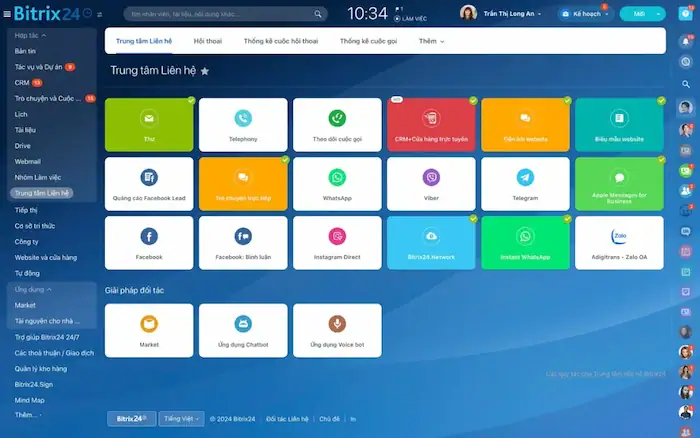Open the Ứng dụng Chatbot tile
Image resolution: width=700 pixels, height=438 pixels.
pyautogui.click(x=242, y=330)
